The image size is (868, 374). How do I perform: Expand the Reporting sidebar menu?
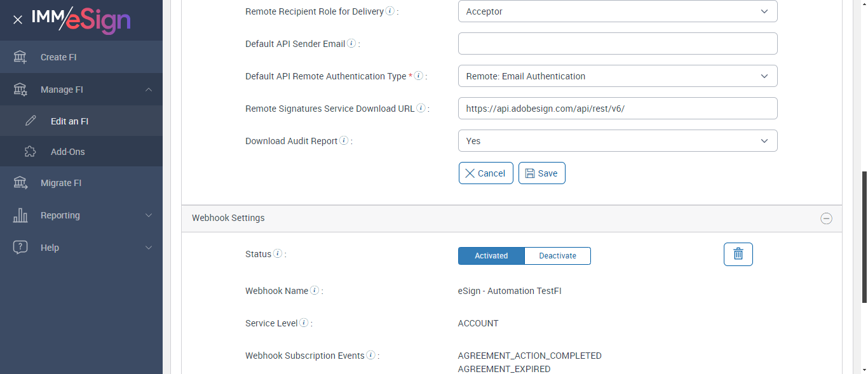pyautogui.click(x=81, y=215)
